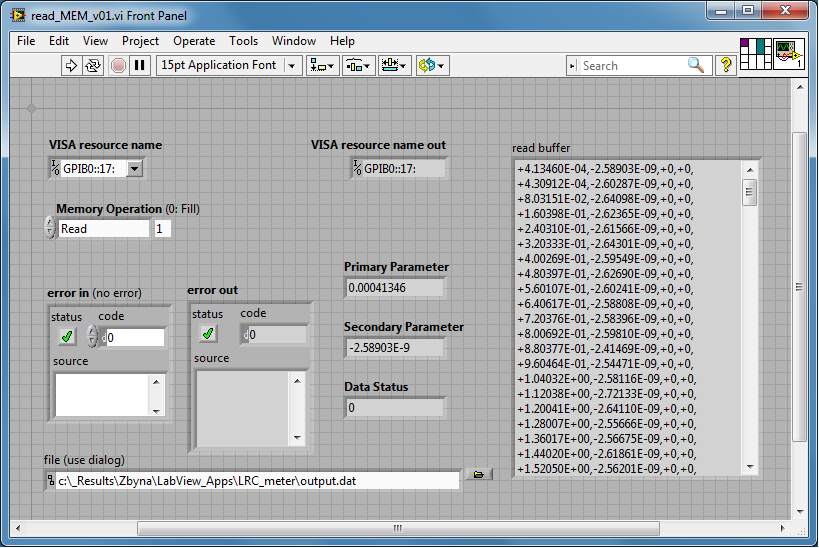
Task: Click the connector pane pattern icon
Action: point(756,53)
